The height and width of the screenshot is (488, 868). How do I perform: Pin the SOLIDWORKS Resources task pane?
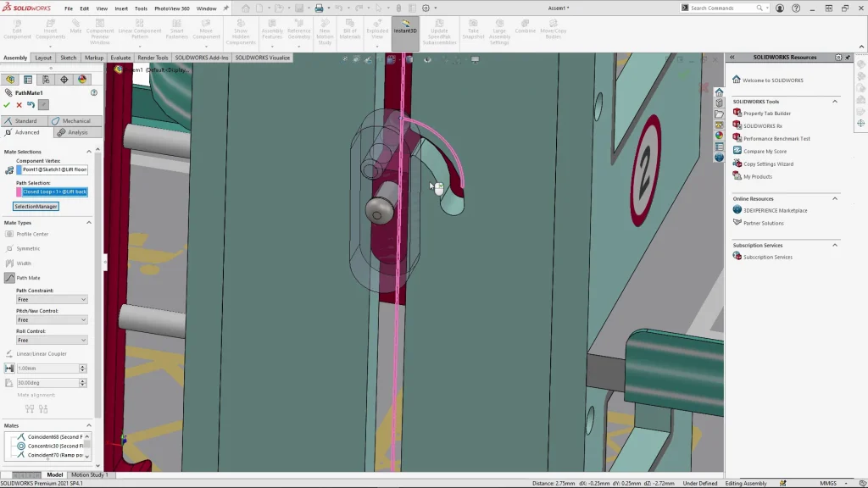click(848, 58)
